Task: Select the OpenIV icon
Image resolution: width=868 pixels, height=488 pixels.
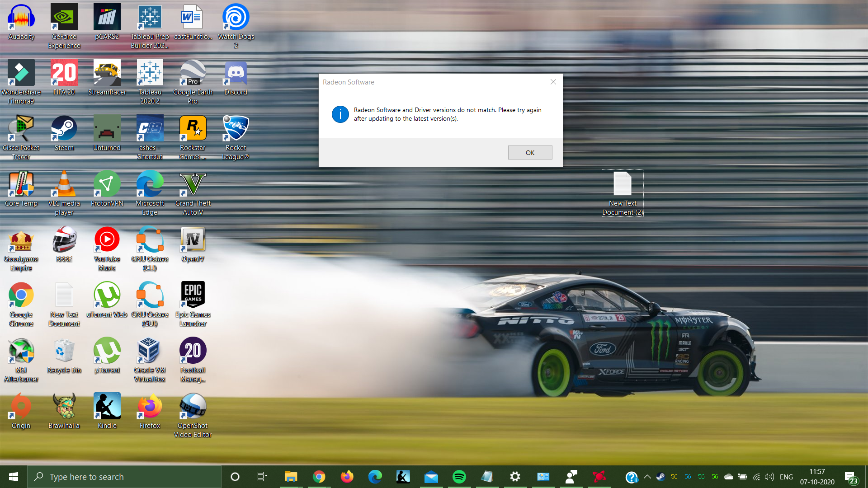Action: (193, 244)
